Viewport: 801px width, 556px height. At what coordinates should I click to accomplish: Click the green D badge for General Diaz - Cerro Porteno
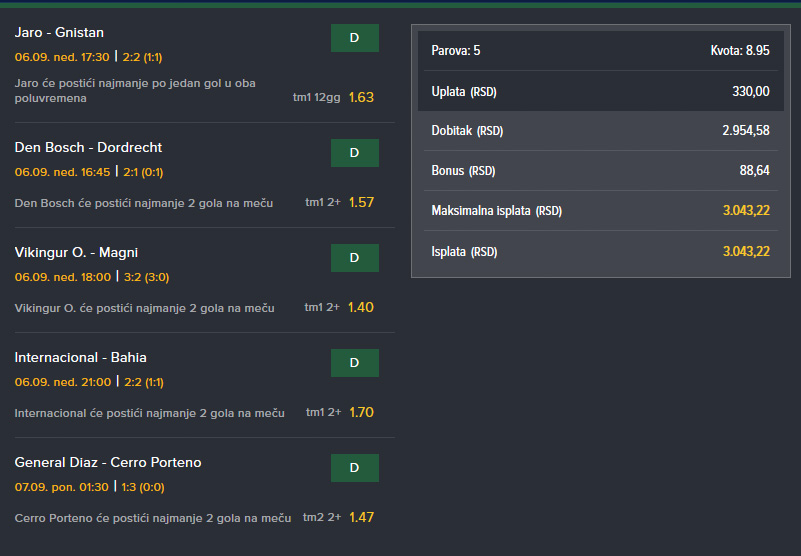pyautogui.click(x=354, y=468)
